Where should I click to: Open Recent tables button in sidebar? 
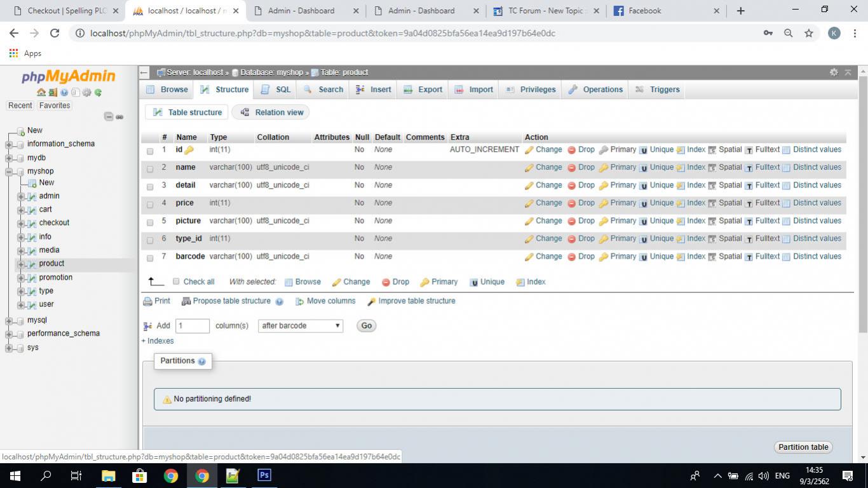20,105
